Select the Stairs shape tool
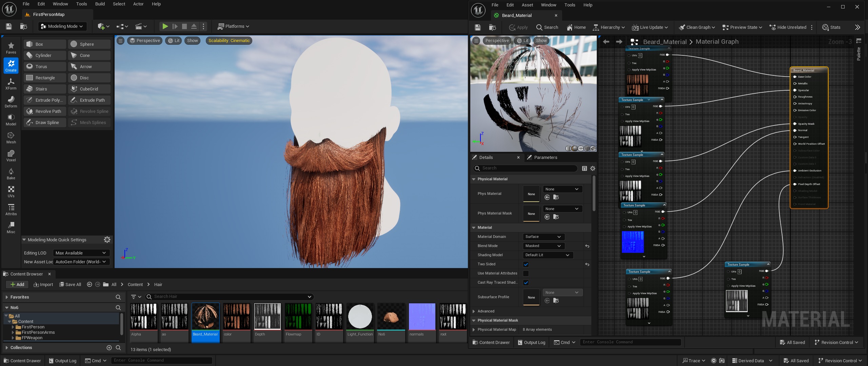Viewport: 868px width, 366px height. coord(45,89)
